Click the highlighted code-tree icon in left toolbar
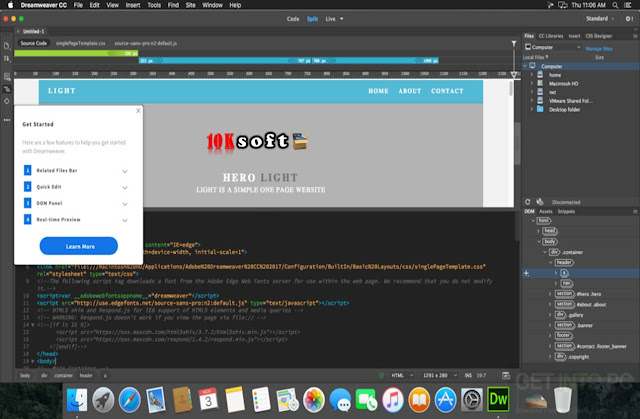The width and height of the screenshot is (640, 419). tap(7, 89)
